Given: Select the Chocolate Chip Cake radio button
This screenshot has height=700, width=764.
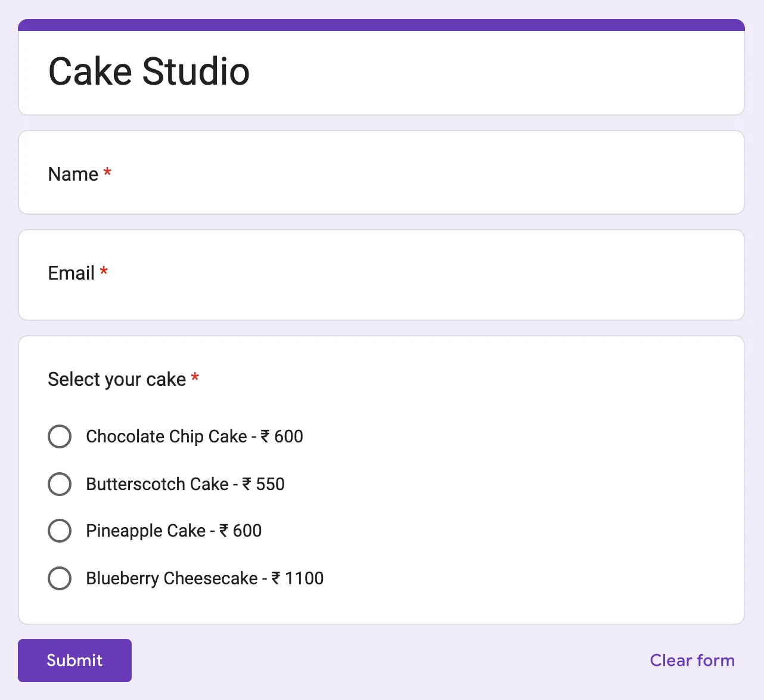Looking at the screenshot, I should coord(59,436).
